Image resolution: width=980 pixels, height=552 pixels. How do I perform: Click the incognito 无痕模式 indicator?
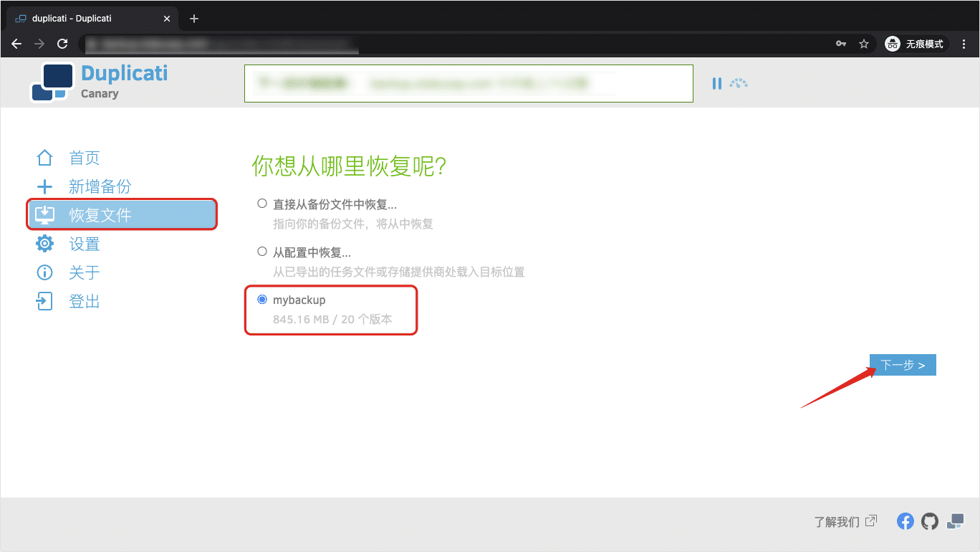[917, 44]
